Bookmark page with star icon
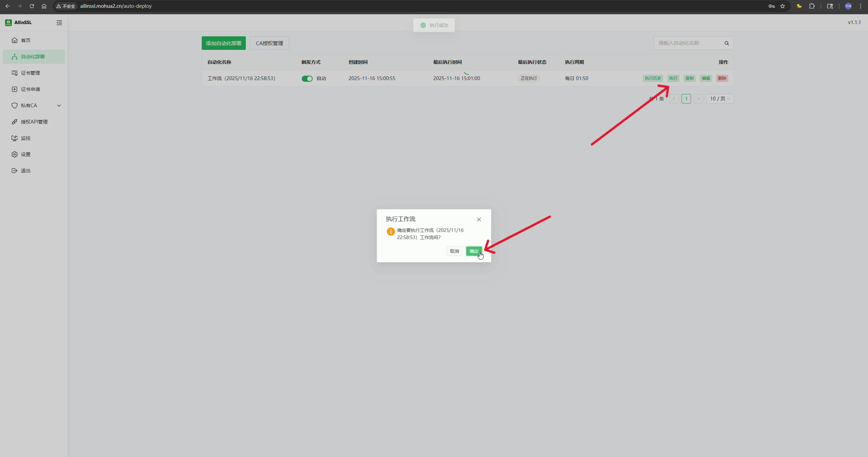Screen dimensions: 868x457 [x=783, y=6]
